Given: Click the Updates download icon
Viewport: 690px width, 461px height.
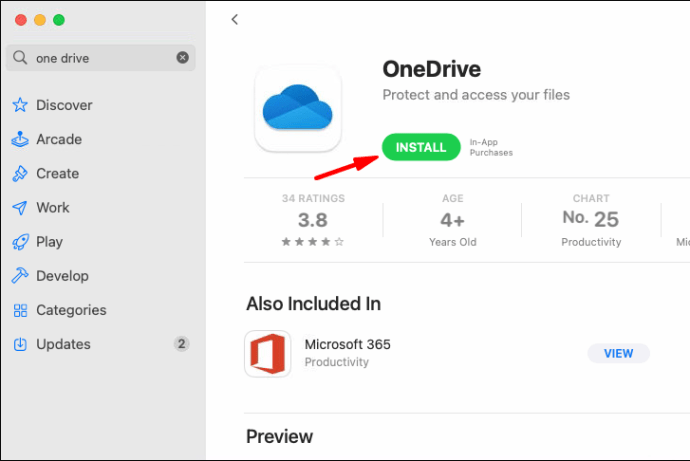Looking at the screenshot, I should (20, 344).
